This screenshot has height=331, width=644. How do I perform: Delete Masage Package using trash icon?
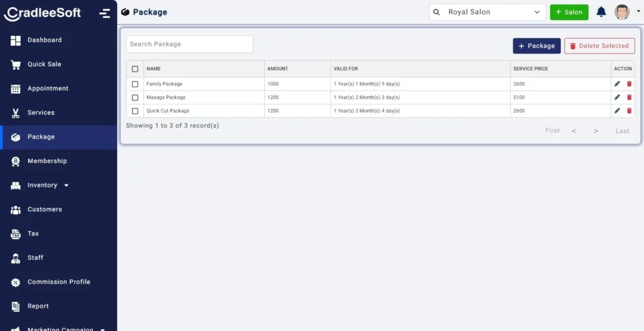click(x=629, y=98)
